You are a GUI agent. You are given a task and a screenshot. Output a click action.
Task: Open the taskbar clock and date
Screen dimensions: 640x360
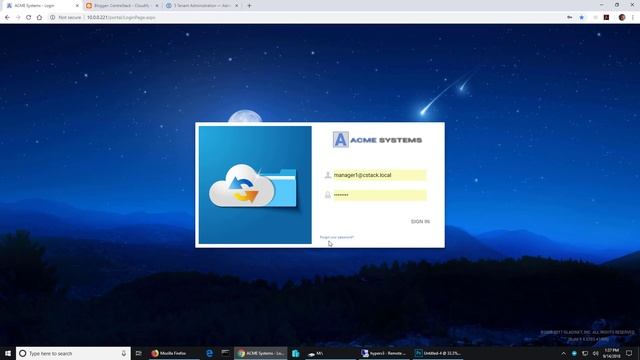pos(611,353)
